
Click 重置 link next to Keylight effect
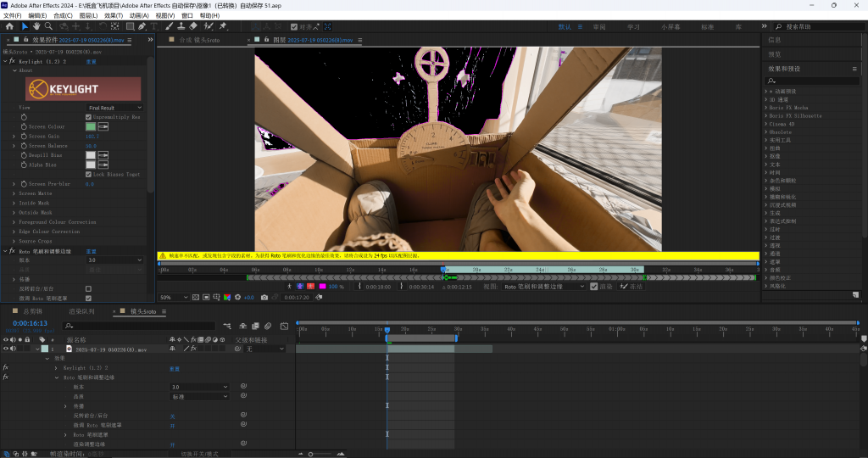pyautogui.click(x=91, y=62)
